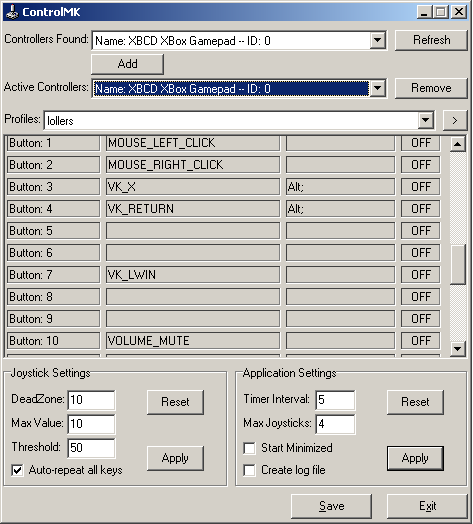
Task: Click the Save button
Action: pos(331,506)
